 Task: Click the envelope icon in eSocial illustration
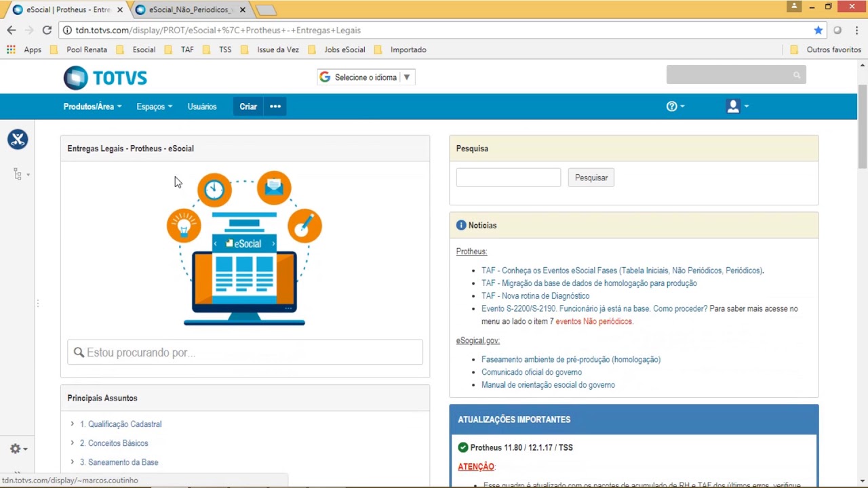pos(274,187)
